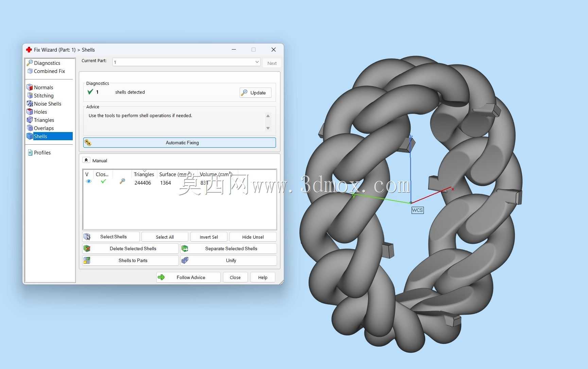588x369 pixels.
Task: Click Invert Sel button
Action: click(209, 237)
